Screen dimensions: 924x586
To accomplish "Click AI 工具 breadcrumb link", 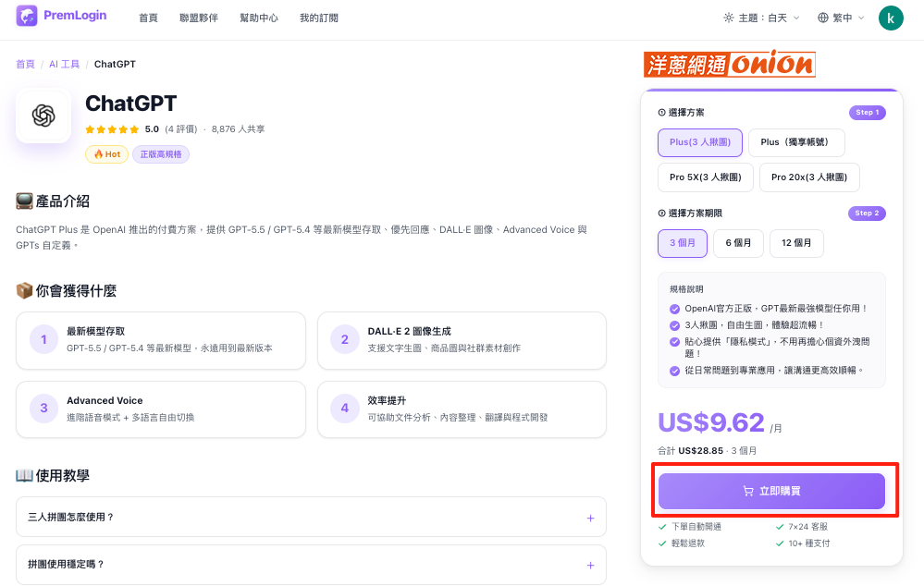I will 64,64.
